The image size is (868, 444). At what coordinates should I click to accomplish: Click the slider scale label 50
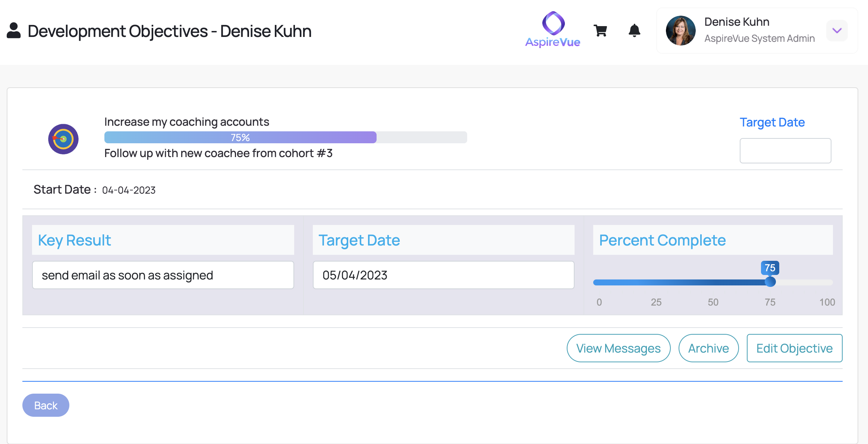point(713,302)
